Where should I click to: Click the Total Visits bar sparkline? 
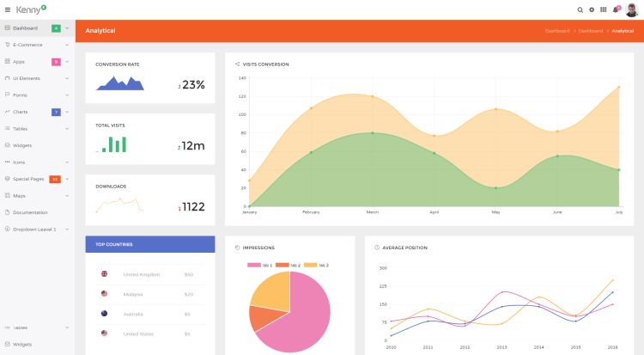tap(112, 144)
